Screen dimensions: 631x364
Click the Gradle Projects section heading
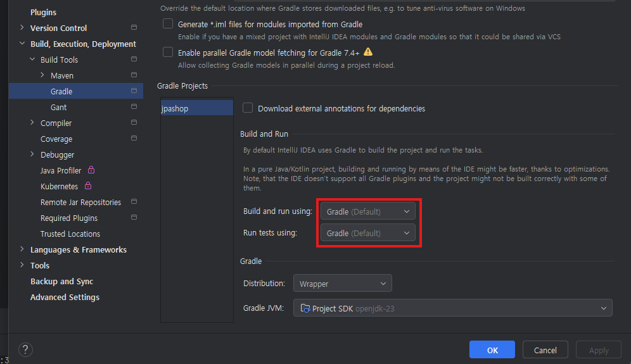[x=182, y=86]
